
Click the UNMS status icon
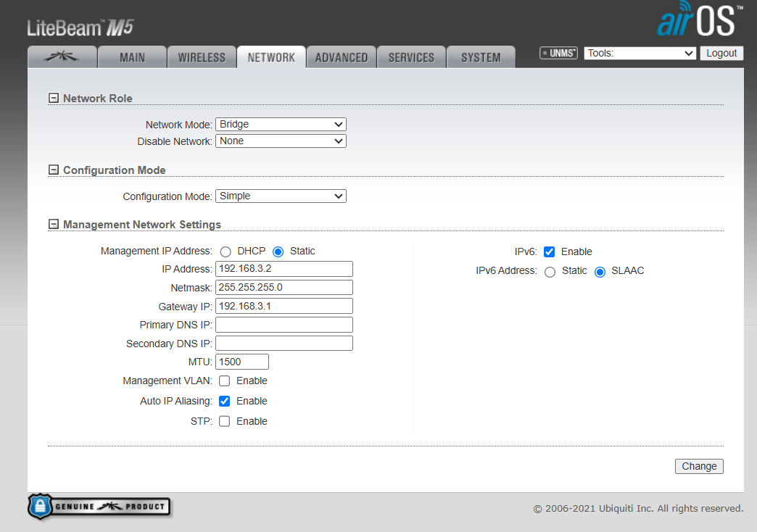point(558,53)
